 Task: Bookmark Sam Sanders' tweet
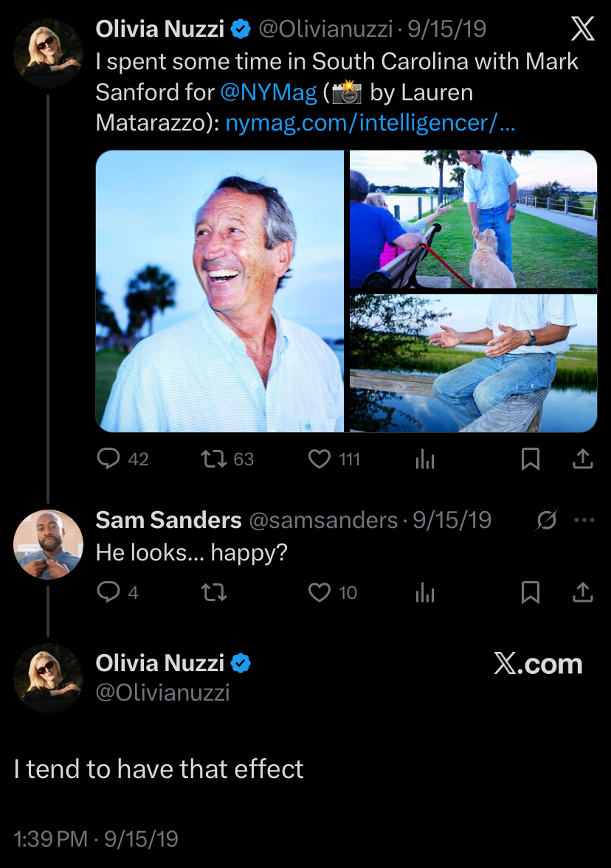point(530,592)
